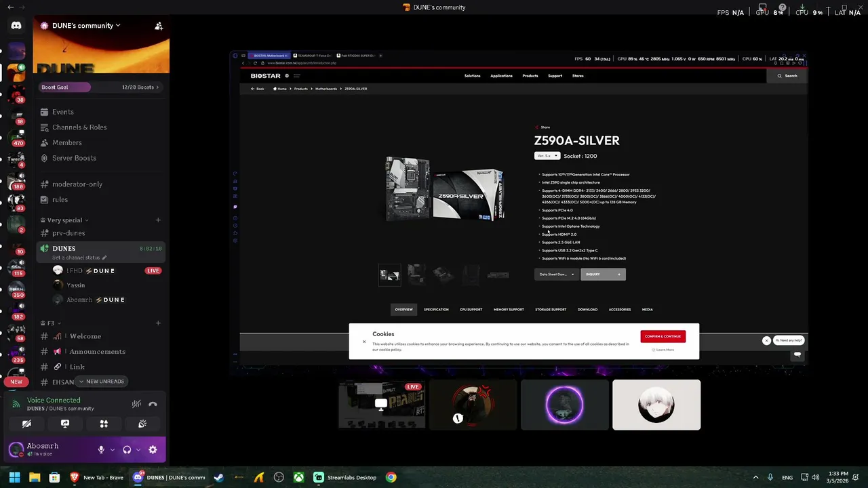Open the Data Sheet Download dropdown
The image size is (868, 488).
coord(557,274)
